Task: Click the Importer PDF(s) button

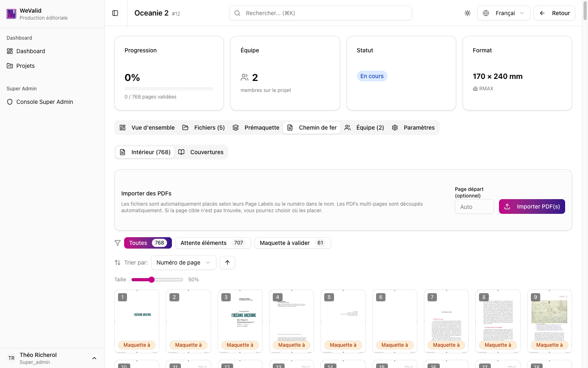Action: coord(532,206)
